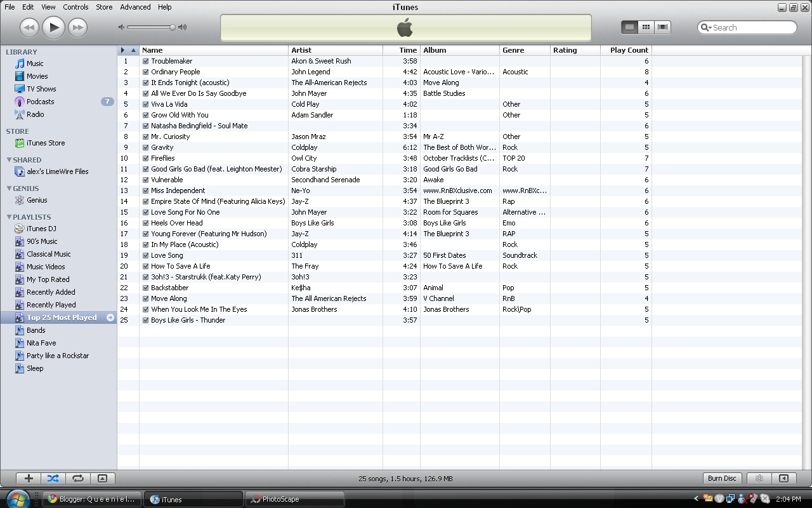Toggle the Genius sidebar button at bottom right

click(x=784, y=478)
